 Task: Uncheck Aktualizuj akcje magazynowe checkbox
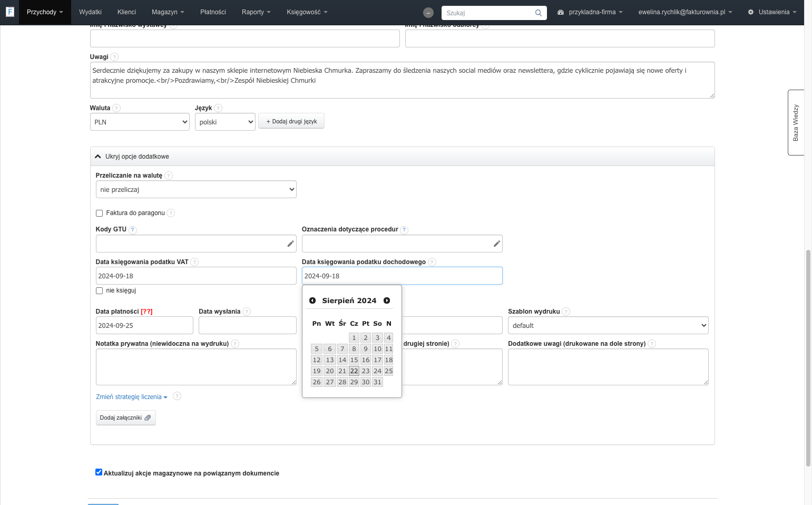click(99, 472)
